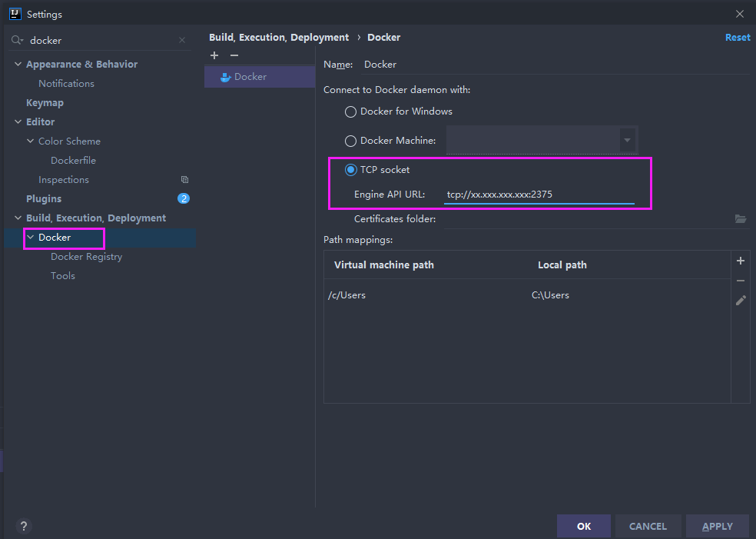Collapse the Color Scheme node

coord(31,141)
